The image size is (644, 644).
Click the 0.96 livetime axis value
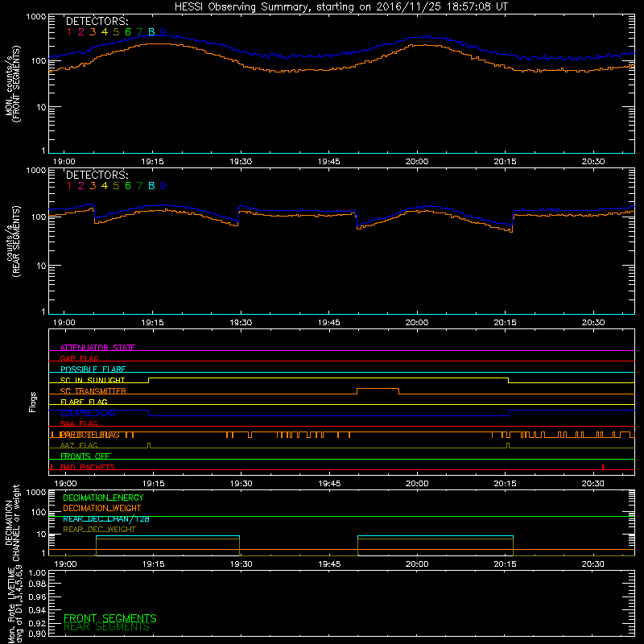coord(37,597)
